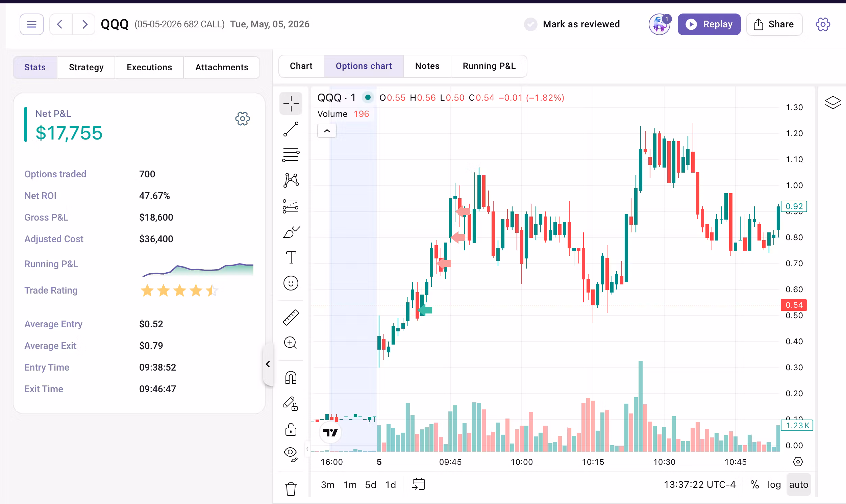The height and width of the screenshot is (504, 846).
Task: Toggle magnet mode for drawings
Action: point(291,377)
